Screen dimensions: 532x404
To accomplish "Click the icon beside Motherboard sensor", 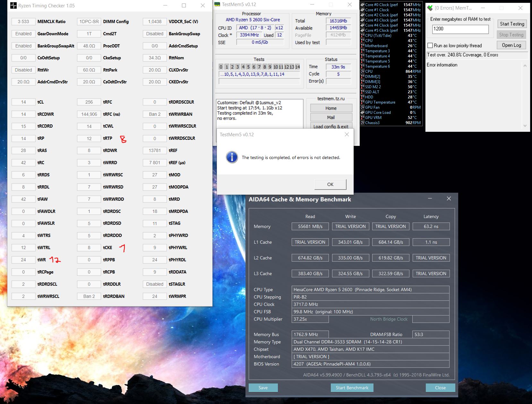I will click(x=362, y=46).
